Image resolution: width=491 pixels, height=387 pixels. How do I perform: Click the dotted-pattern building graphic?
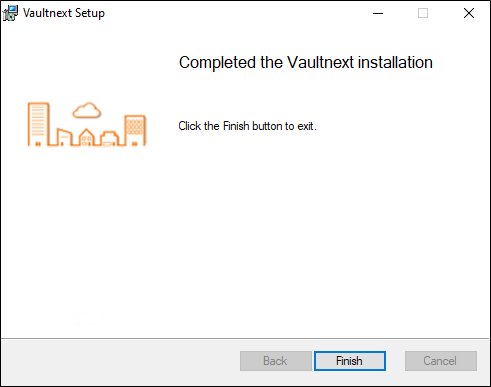pyautogui.click(x=135, y=130)
